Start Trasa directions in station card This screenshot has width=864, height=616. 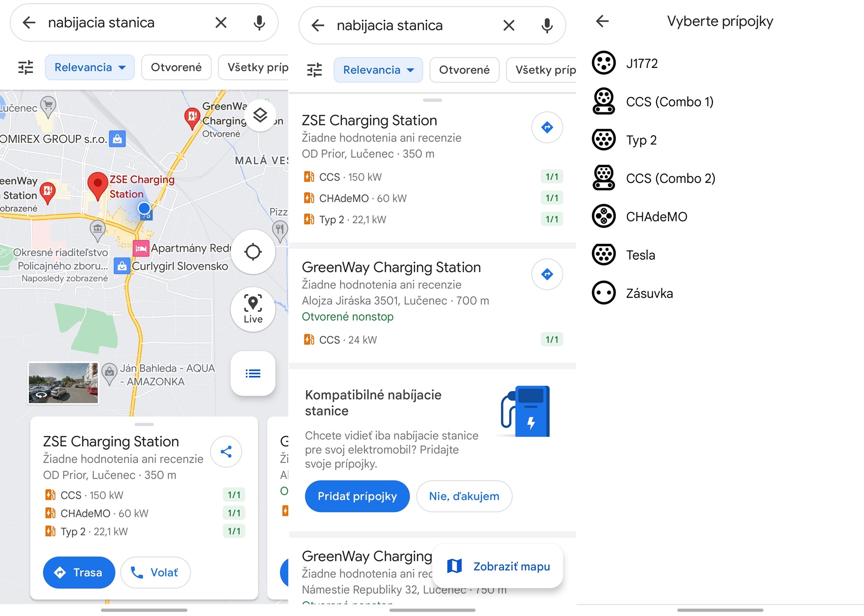pos(79,572)
